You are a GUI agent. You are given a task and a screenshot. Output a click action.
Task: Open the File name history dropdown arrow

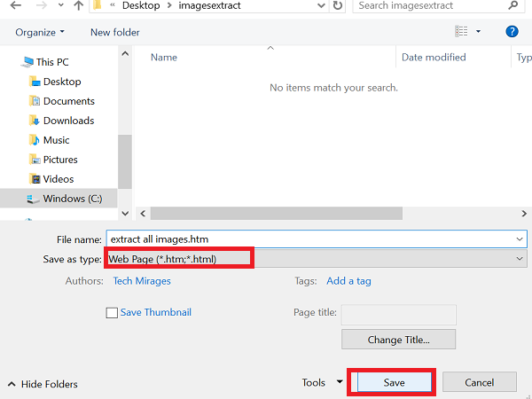[519, 239]
